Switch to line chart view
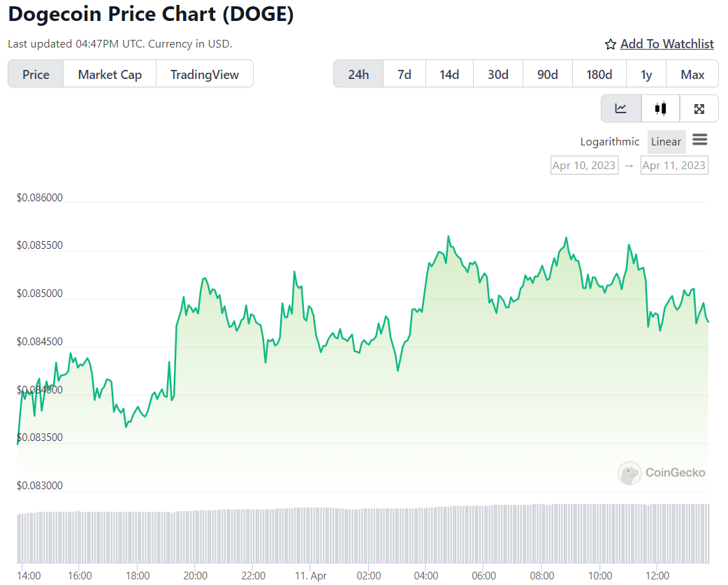The height and width of the screenshot is (585, 728). coord(621,108)
